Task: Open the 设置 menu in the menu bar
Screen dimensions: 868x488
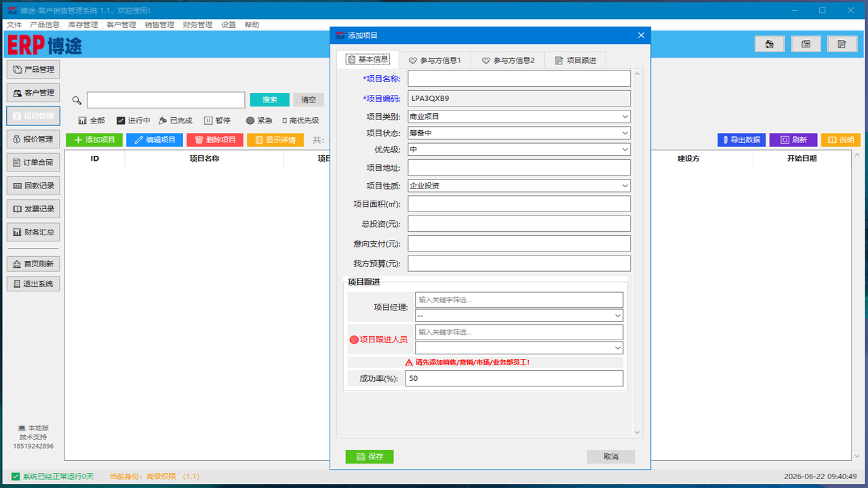Action: click(229, 24)
